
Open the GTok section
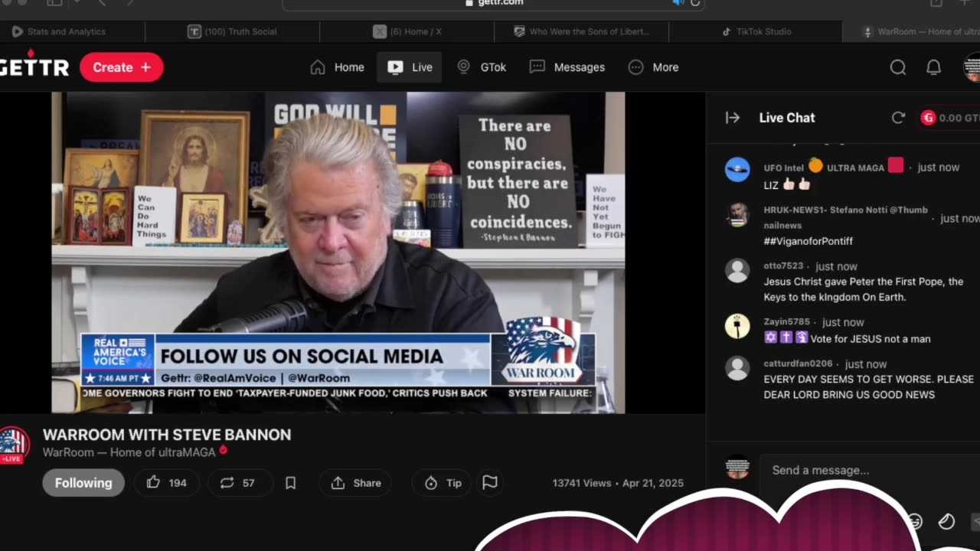(x=482, y=67)
